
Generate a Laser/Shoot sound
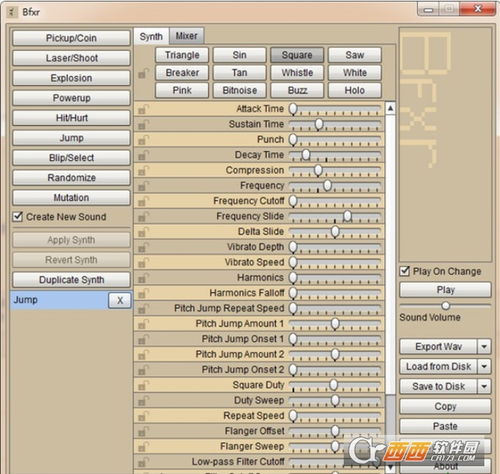(71, 58)
